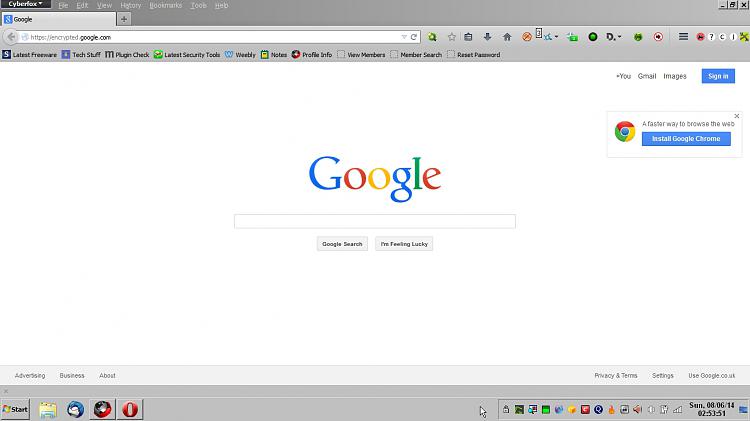Screen dimensions: 750x421
Task: Launch Thunderbird from the taskbar
Action: (76, 410)
